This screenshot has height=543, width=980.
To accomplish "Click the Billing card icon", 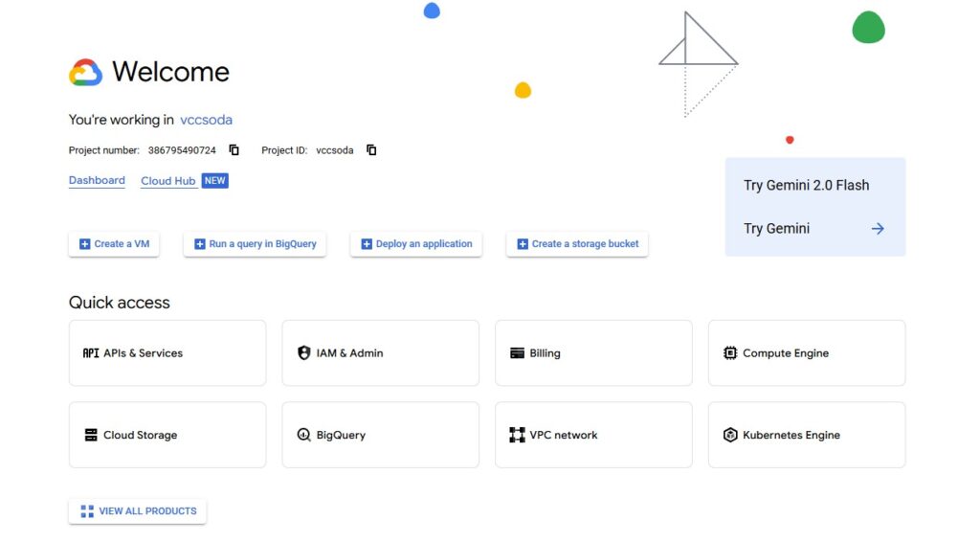I will click(517, 353).
